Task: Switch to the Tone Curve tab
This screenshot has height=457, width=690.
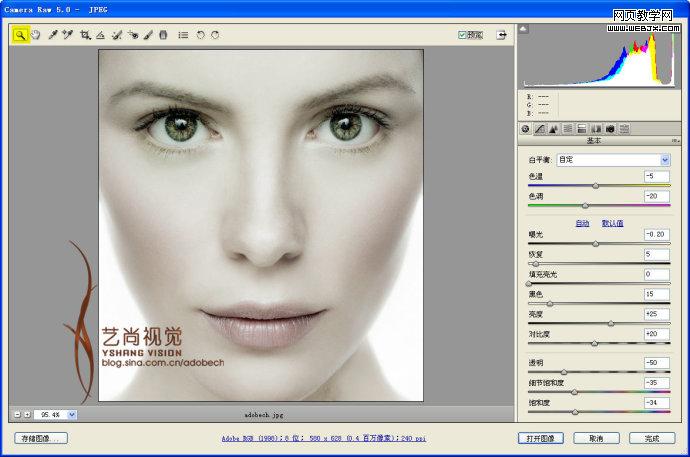Action: [x=540, y=129]
